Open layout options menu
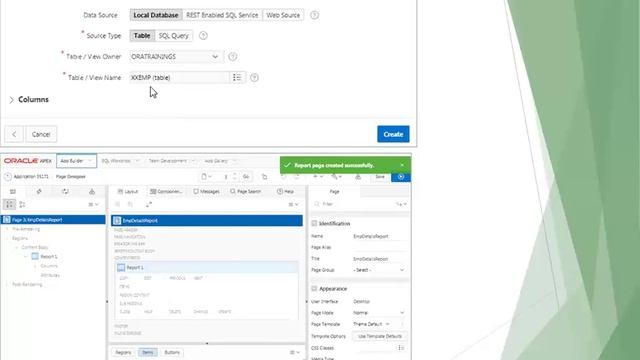The width and height of the screenshot is (640, 360). pos(294,204)
